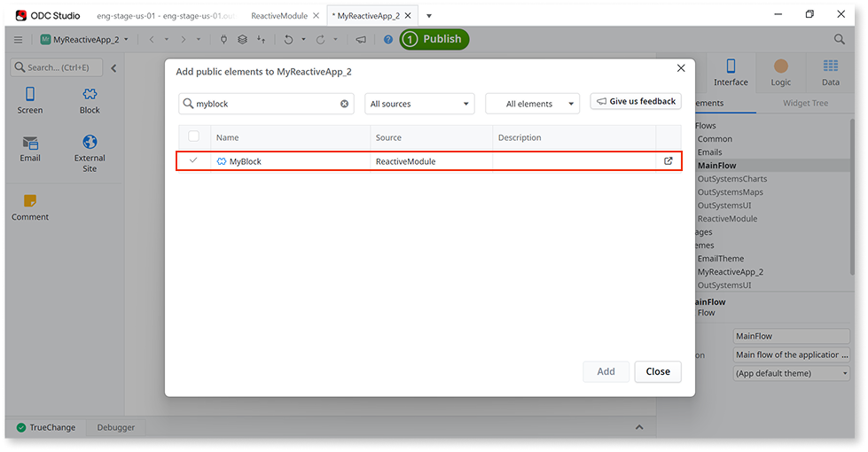
Task: Select Common in the elements tree
Action: pyautogui.click(x=715, y=139)
